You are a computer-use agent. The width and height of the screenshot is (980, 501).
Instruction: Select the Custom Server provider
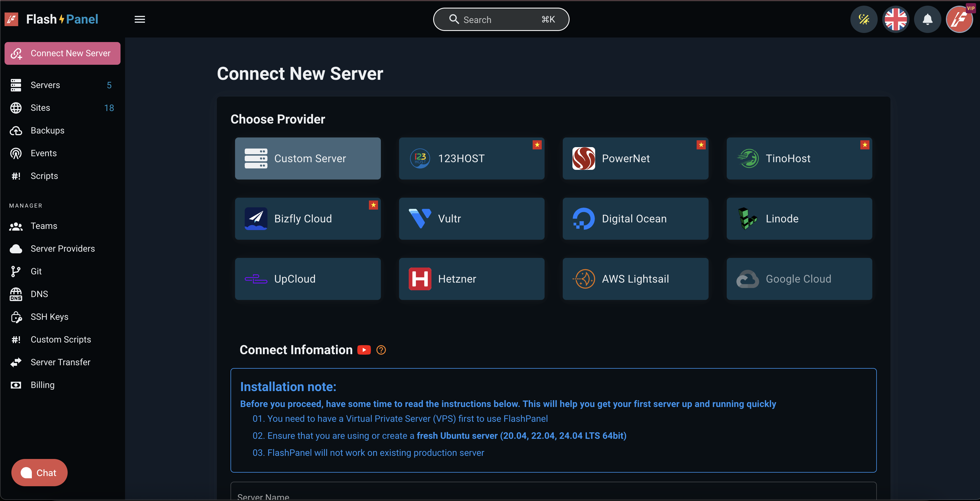[308, 158]
